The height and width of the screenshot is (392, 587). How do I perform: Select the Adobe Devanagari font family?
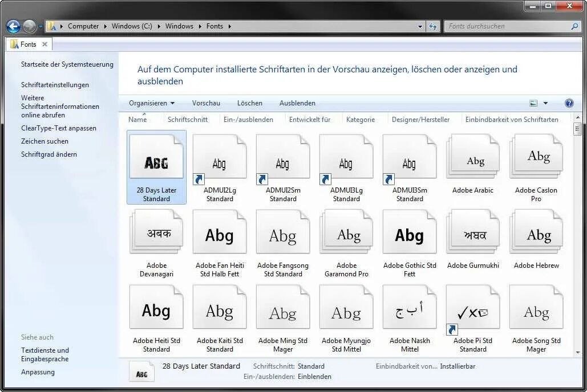point(156,243)
